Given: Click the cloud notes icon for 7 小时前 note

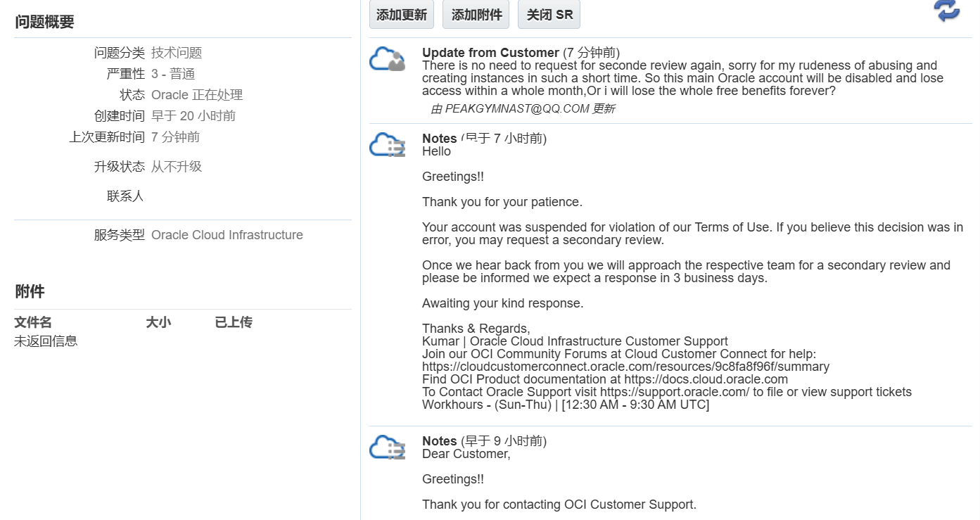Looking at the screenshot, I should [x=388, y=145].
